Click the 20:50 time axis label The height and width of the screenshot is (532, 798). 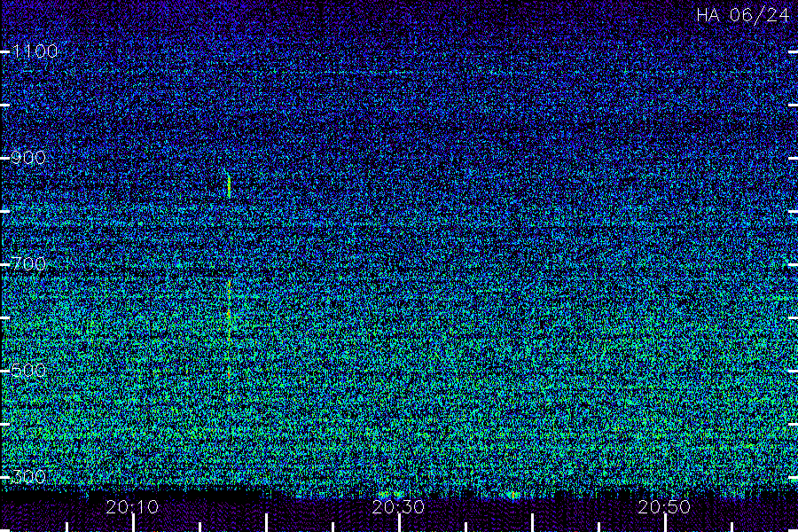[665, 507]
